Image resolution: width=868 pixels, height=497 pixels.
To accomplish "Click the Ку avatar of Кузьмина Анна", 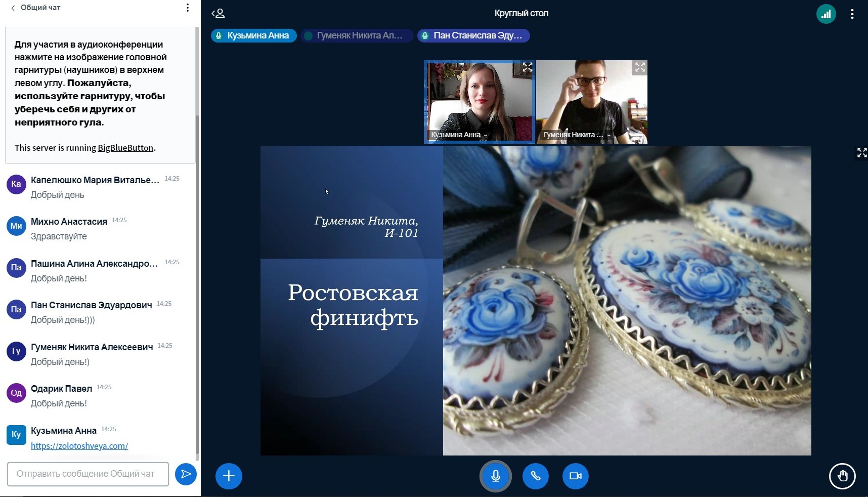I will pyautogui.click(x=16, y=435).
